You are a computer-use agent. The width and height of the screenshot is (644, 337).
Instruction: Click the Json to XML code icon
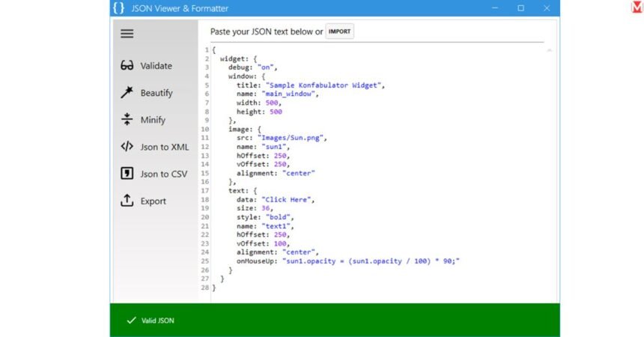coord(127,146)
